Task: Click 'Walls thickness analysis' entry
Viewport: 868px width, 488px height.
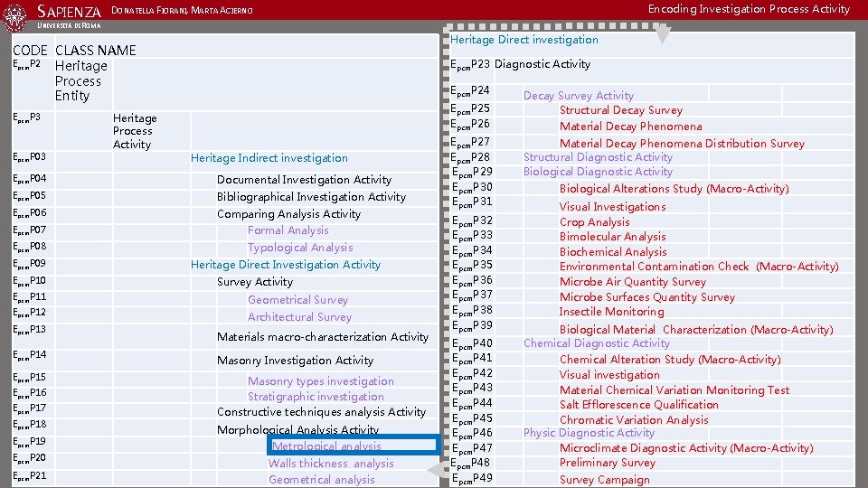Action: point(331,464)
